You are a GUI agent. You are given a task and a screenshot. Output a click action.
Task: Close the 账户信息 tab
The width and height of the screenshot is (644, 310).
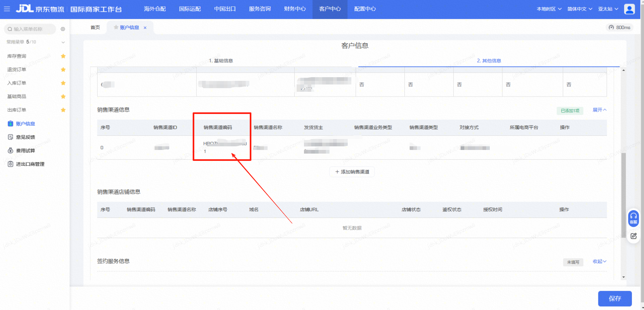(x=145, y=28)
